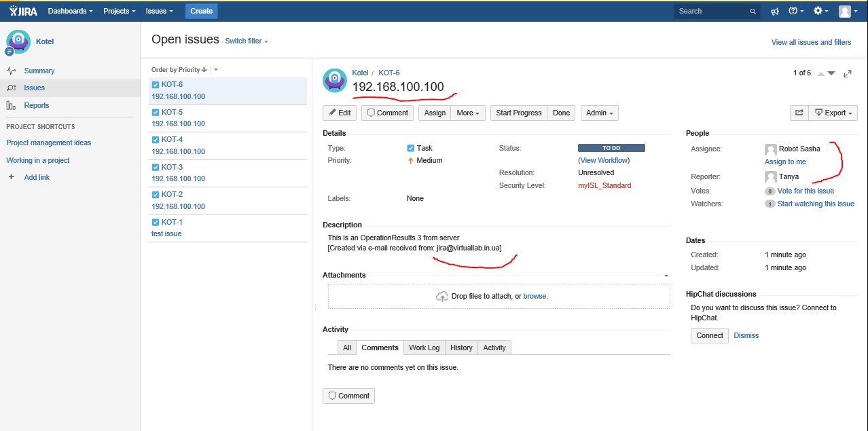Select the KOT-5 issue task checkbox icon

156,112
